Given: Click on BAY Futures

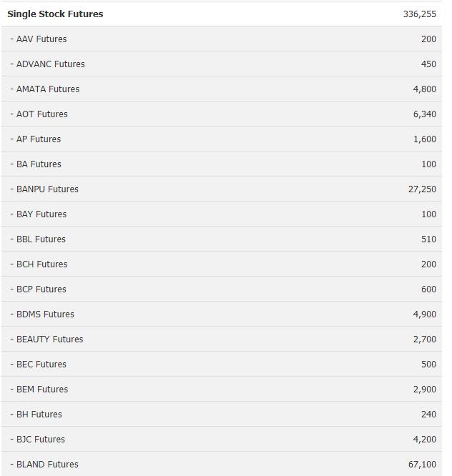Looking at the screenshot, I should coord(41,214).
